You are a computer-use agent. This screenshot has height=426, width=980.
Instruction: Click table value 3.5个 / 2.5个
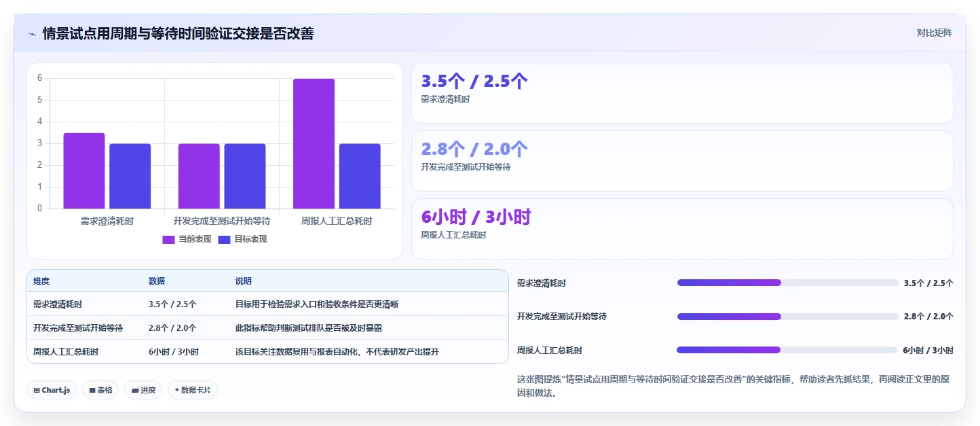(172, 304)
